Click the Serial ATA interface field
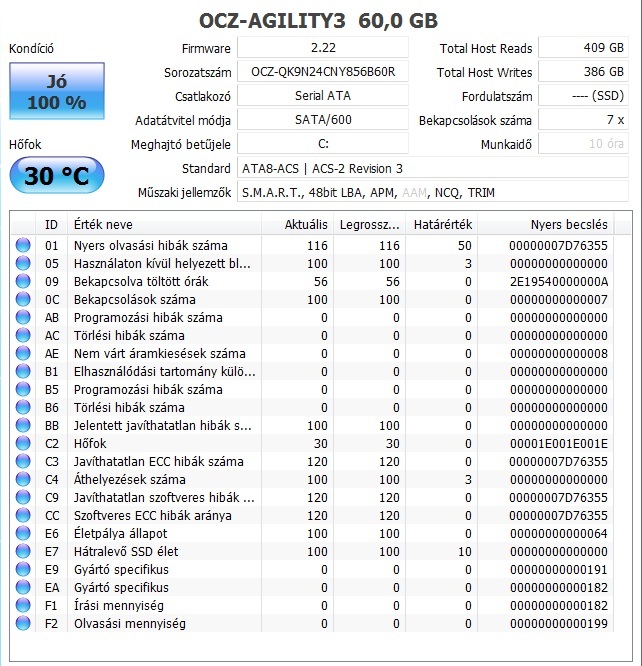This screenshot has height=666, width=642. 323,96
